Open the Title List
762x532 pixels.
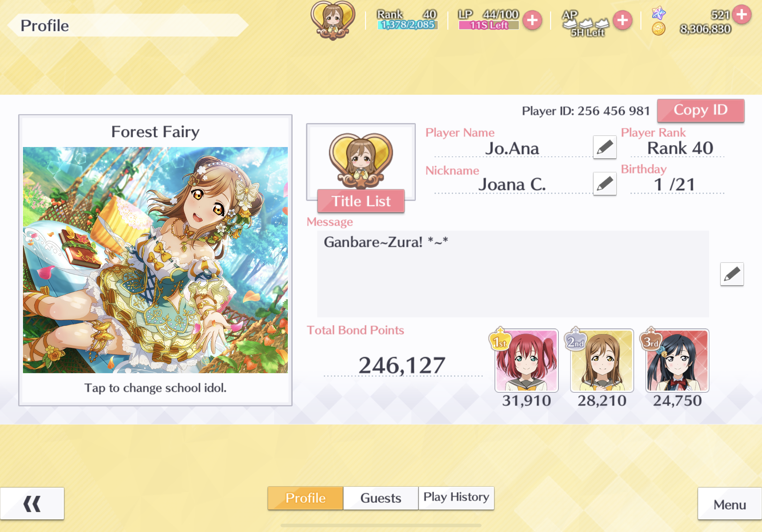pos(361,201)
